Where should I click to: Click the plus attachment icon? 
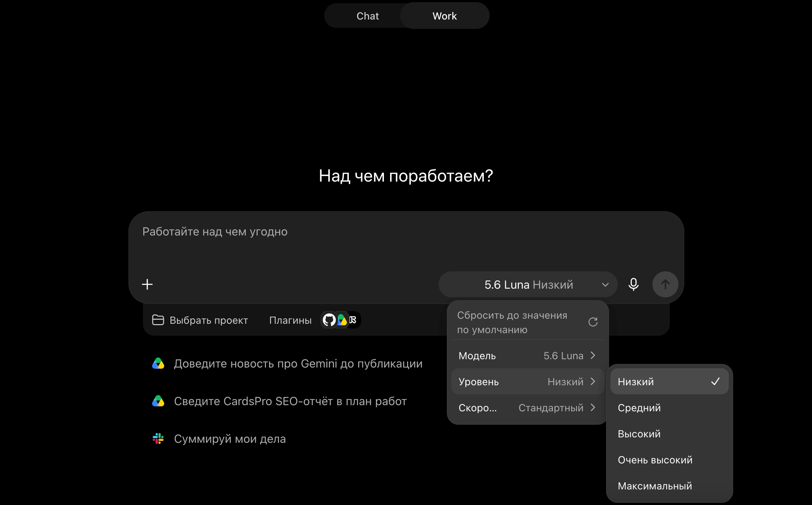coord(147,284)
